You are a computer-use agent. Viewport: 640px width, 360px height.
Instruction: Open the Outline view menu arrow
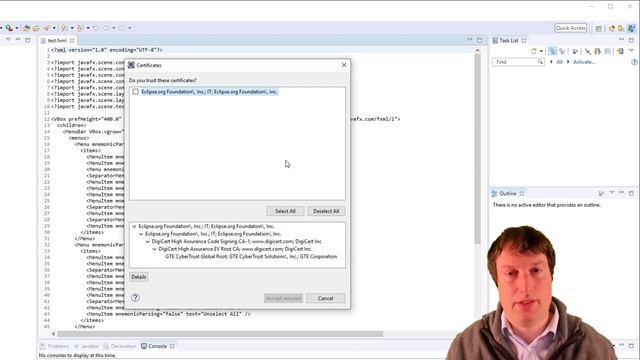(x=611, y=193)
